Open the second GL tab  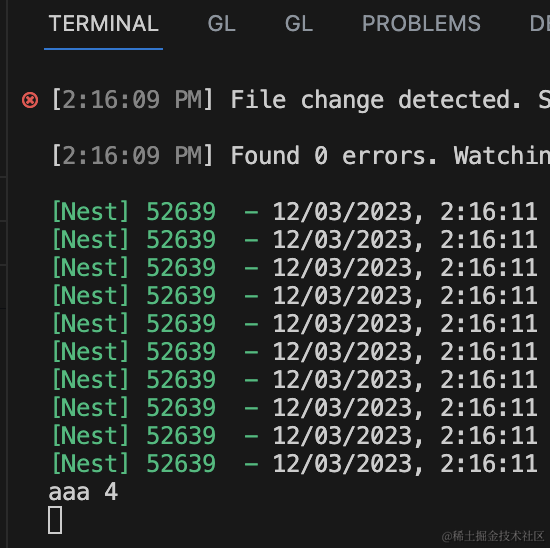pyautogui.click(x=299, y=24)
